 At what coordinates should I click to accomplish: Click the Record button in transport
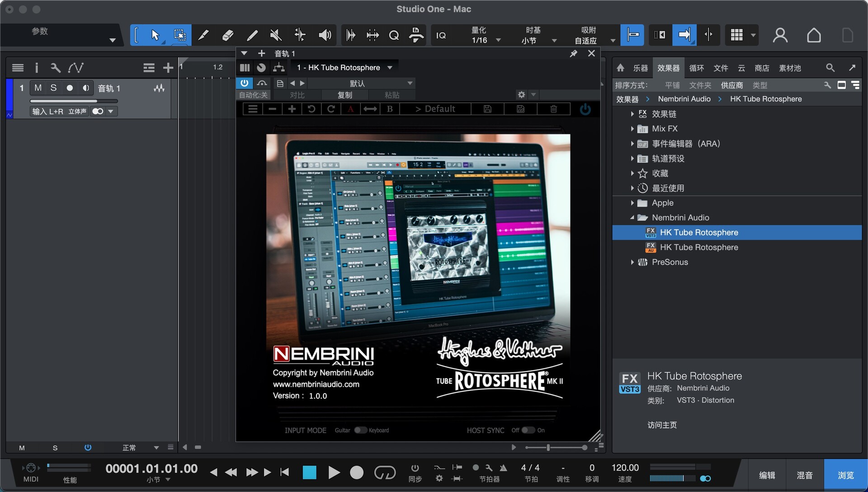click(357, 473)
